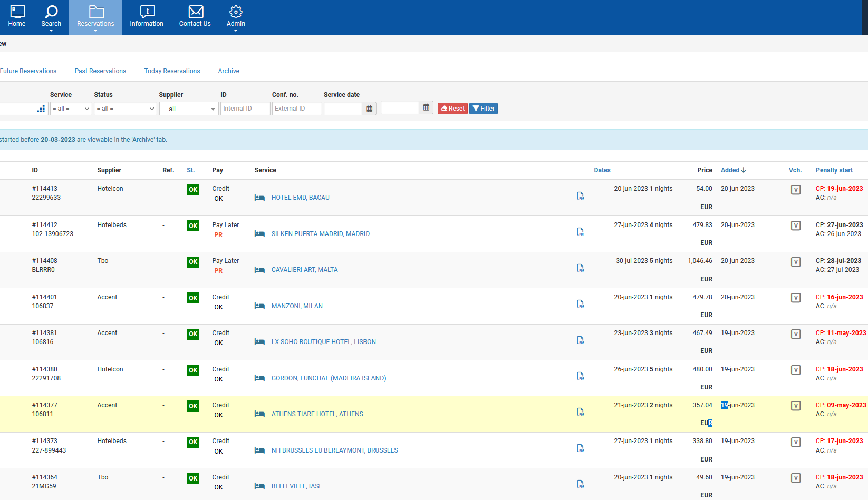
Task: Open voucher for reservation #114381
Action: pos(796,334)
